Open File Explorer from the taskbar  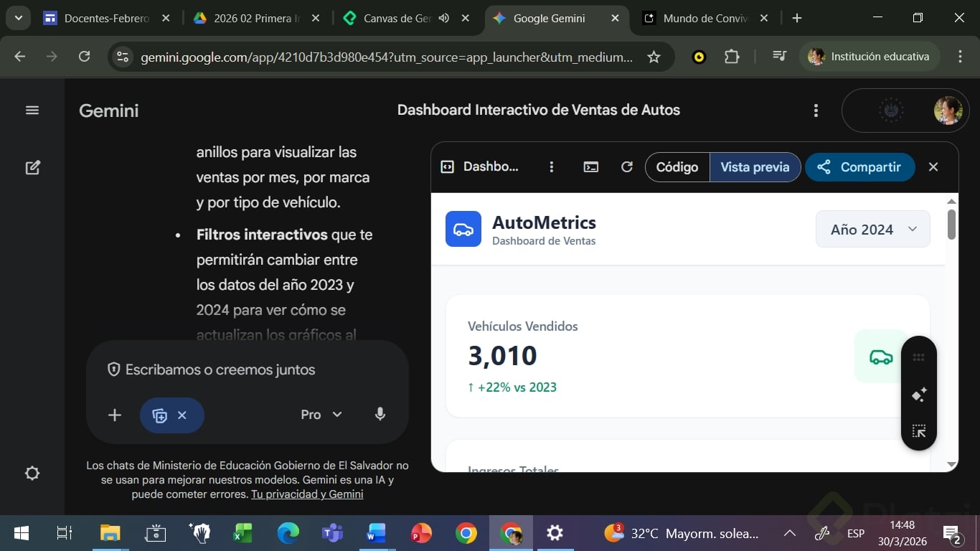(110, 534)
